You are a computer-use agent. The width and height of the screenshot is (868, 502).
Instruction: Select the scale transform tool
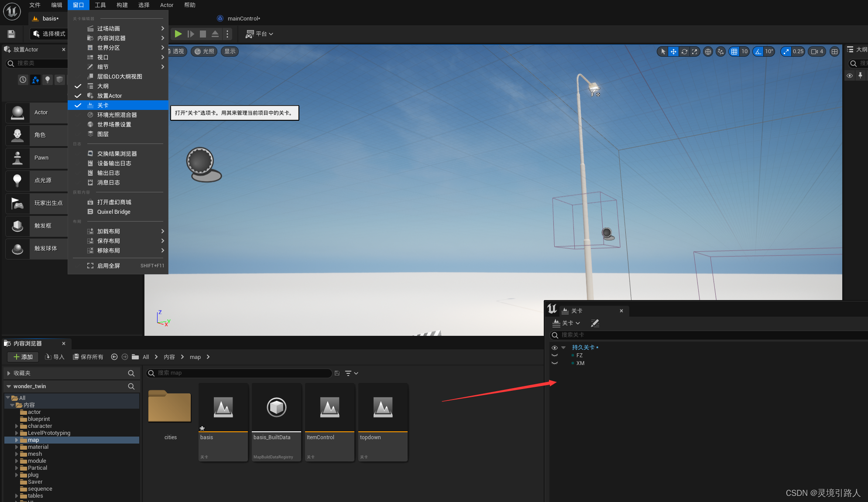pos(694,51)
